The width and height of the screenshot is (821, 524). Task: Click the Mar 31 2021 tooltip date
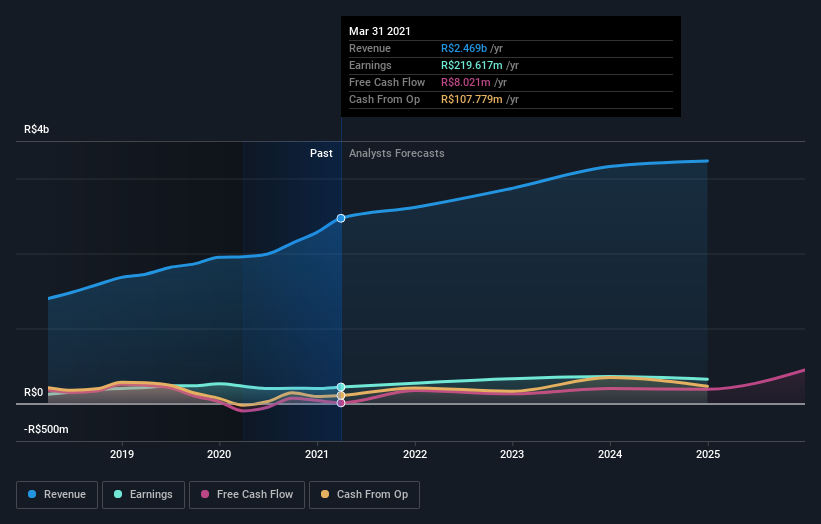pyautogui.click(x=380, y=31)
